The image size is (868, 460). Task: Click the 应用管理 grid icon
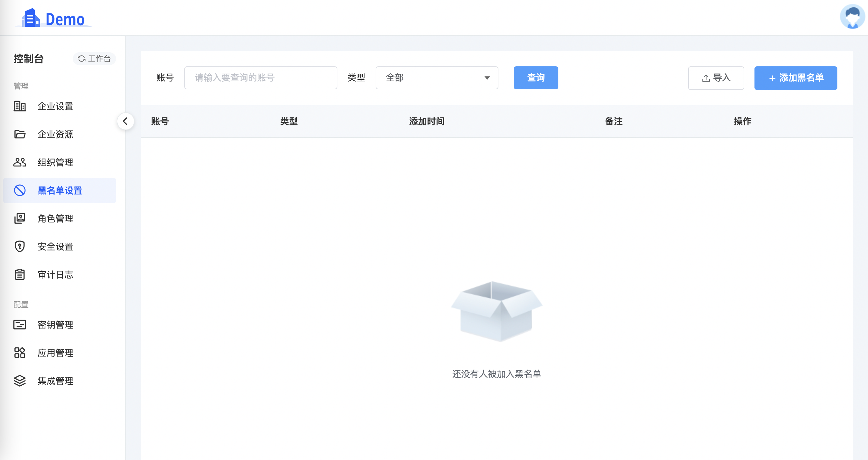19,352
